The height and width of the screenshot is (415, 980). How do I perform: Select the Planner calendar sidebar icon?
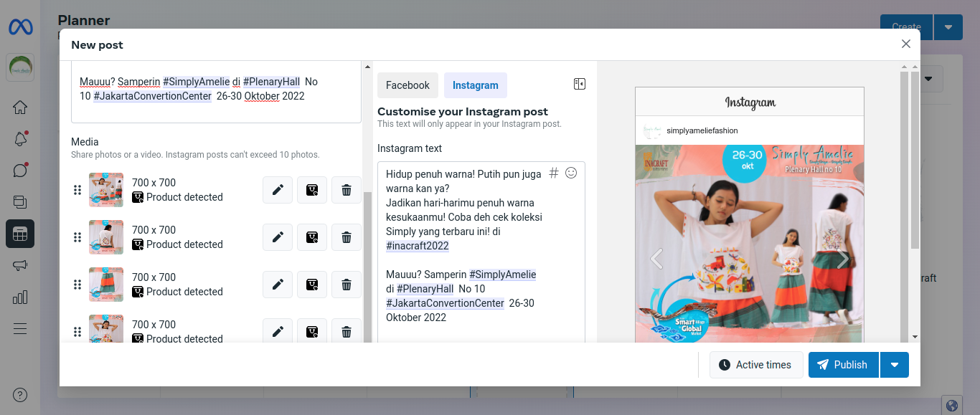pyautogui.click(x=20, y=234)
